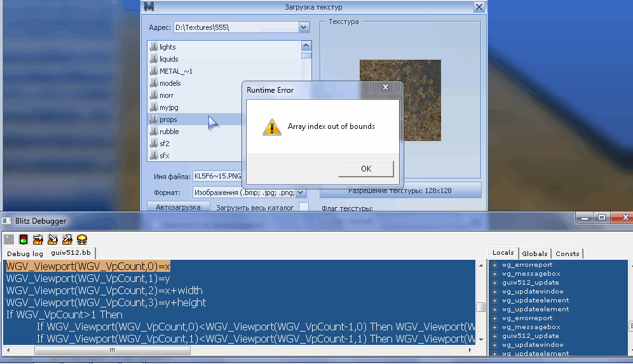Open the 'Формат' file type dropdown

(x=301, y=192)
